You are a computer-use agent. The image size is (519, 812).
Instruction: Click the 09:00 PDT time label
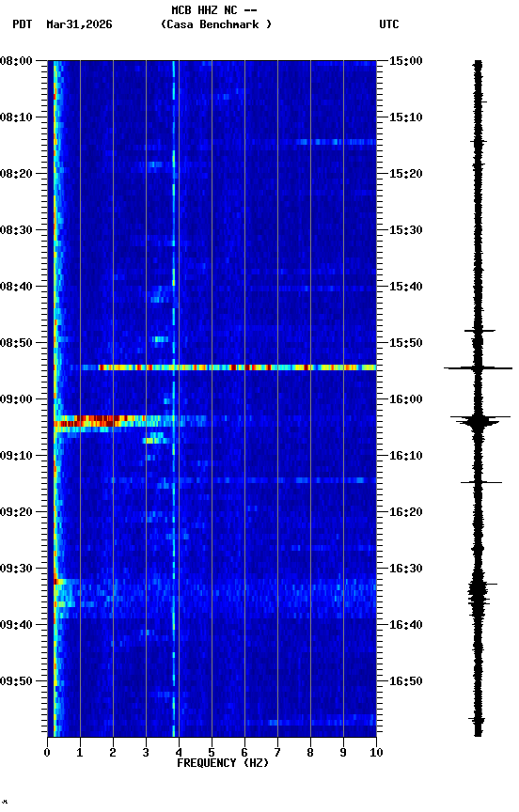coord(16,399)
